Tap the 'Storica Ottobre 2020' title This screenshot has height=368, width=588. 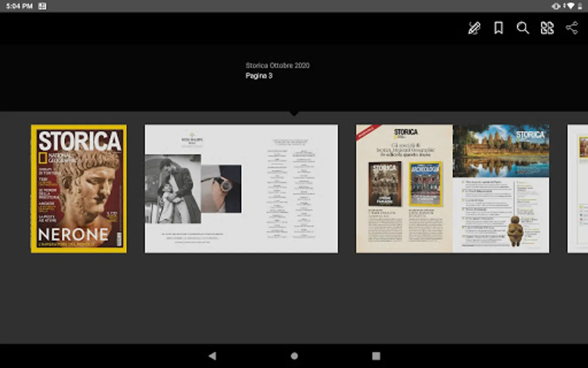click(x=277, y=65)
